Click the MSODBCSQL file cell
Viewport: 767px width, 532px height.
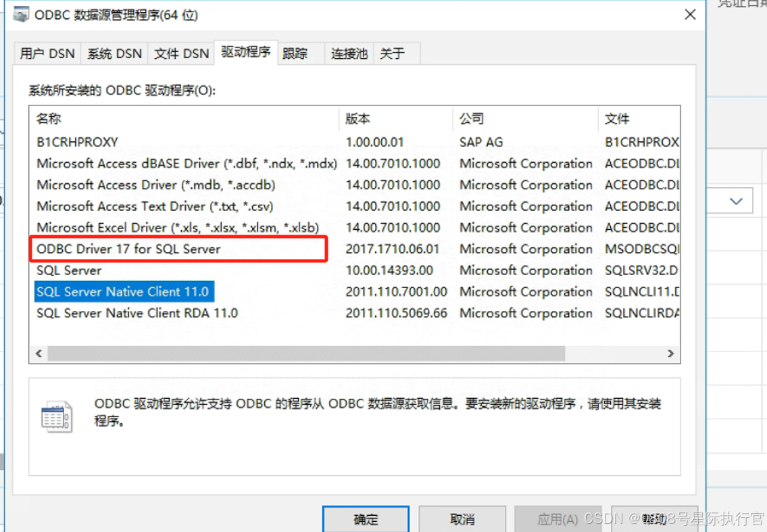642,249
